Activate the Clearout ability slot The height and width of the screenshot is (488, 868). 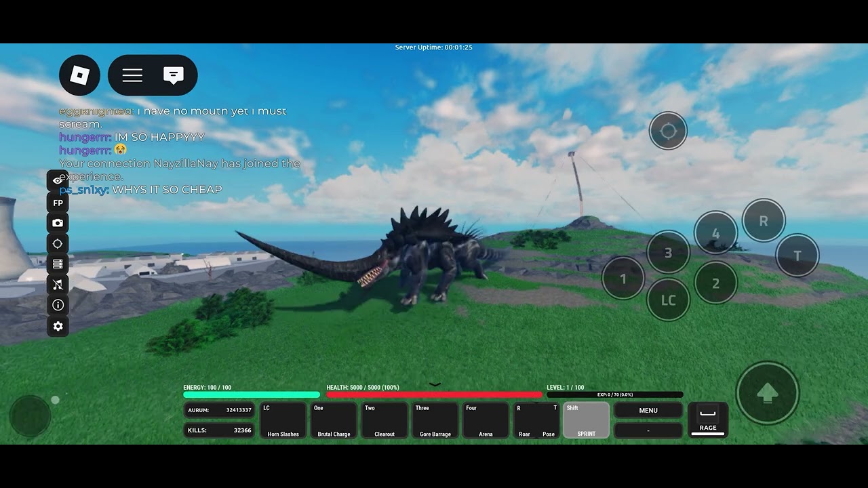(384, 420)
